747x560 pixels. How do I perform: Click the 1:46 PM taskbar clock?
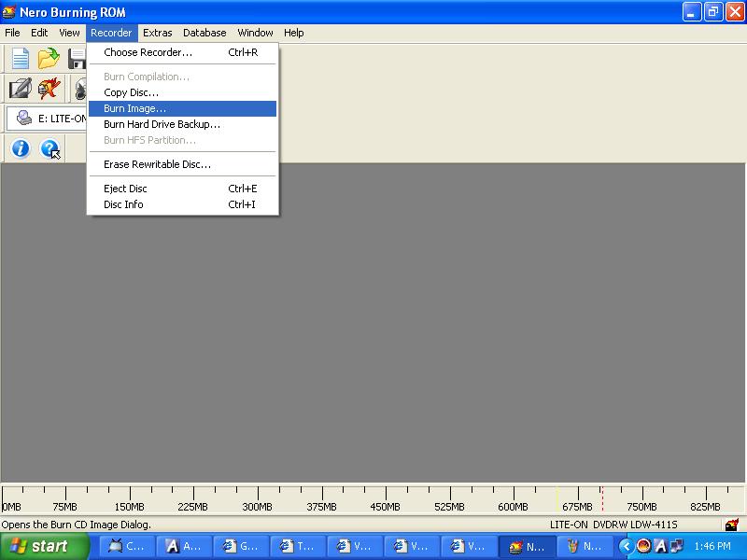pos(712,546)
